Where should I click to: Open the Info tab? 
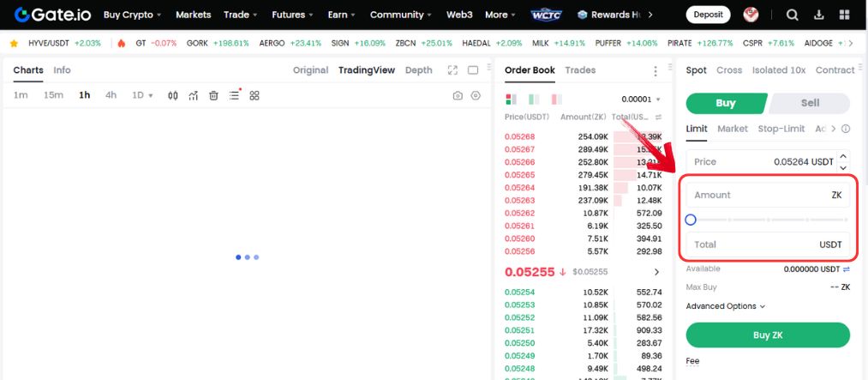[62, 70]
